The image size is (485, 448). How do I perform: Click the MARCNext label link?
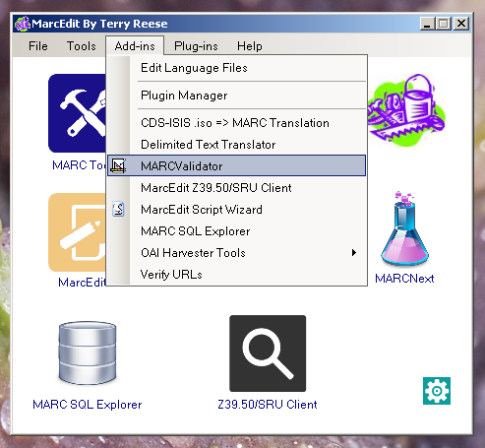404,279
